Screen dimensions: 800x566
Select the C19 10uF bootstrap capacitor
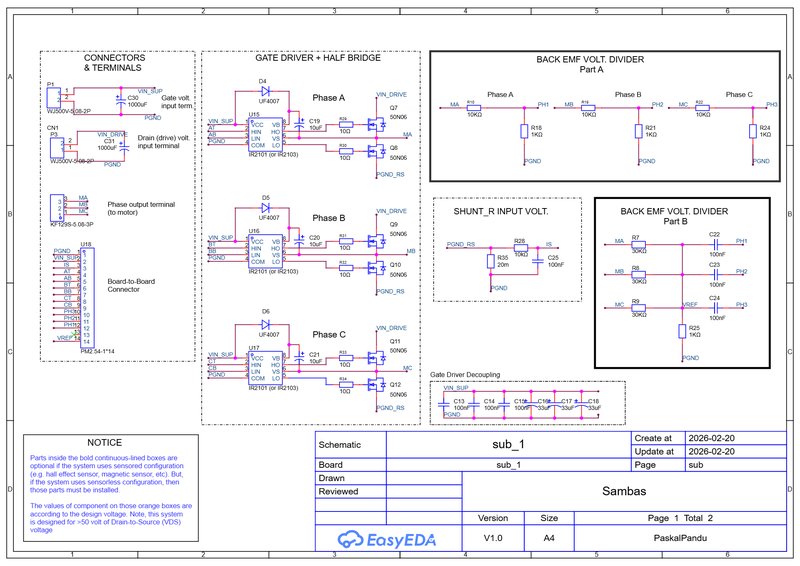299,125
